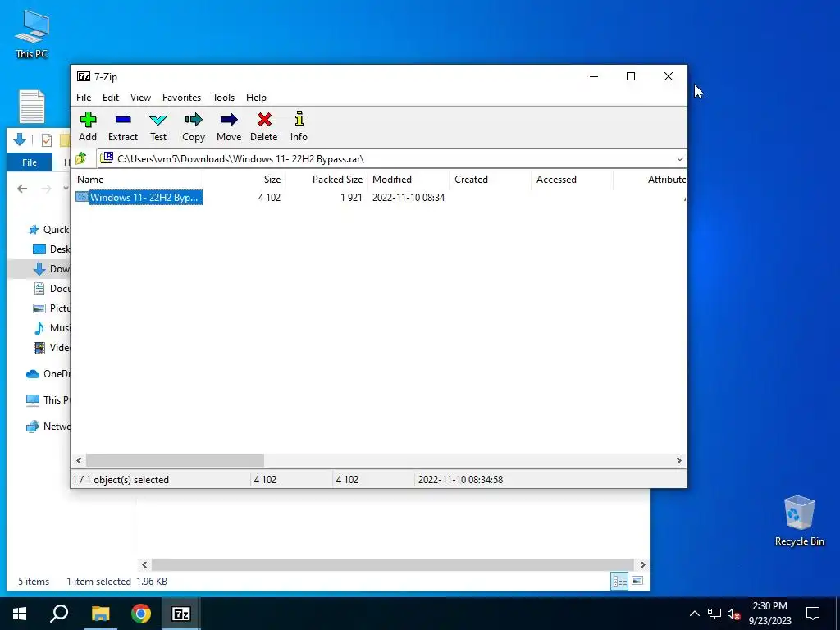This screenshot has height=630, width=840.
Task: Open the Edit menu
Action: (x=111, y=98)
